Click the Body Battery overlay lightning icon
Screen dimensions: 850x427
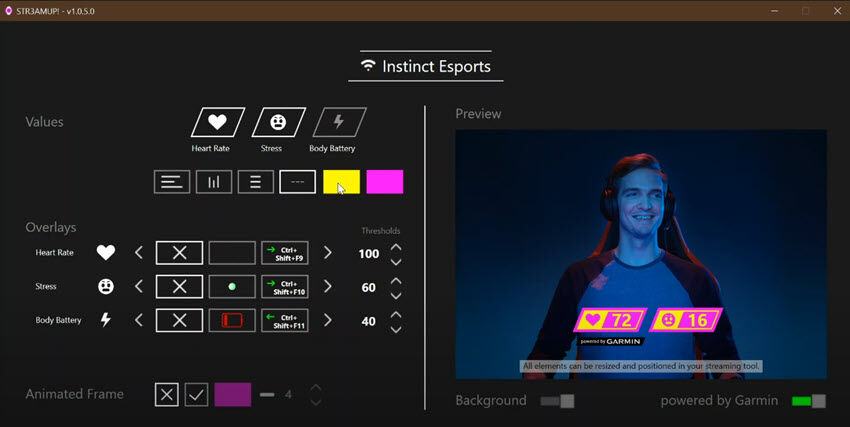tap(106, 320)
